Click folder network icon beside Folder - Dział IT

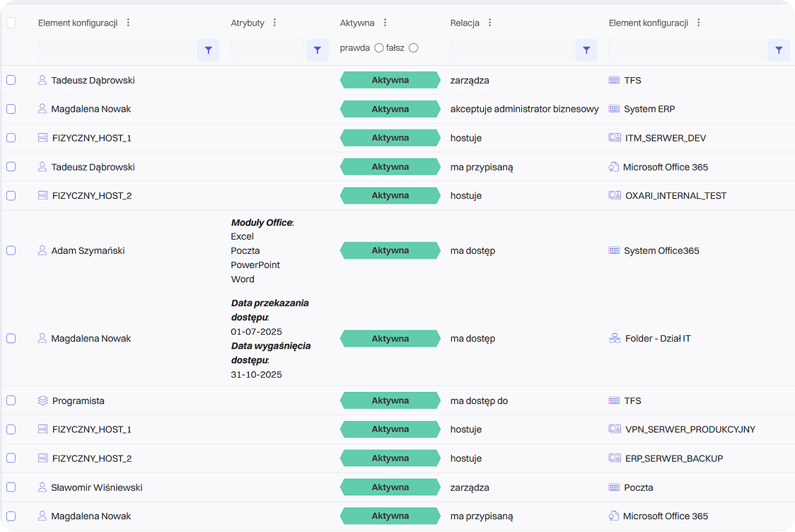pyautogui.click(x=615, y=339)
